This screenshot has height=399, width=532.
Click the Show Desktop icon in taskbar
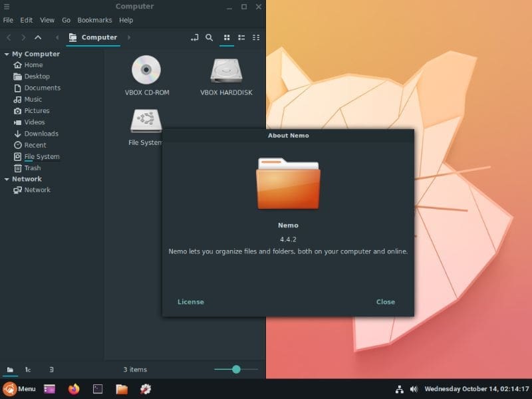tap(49, 389)
